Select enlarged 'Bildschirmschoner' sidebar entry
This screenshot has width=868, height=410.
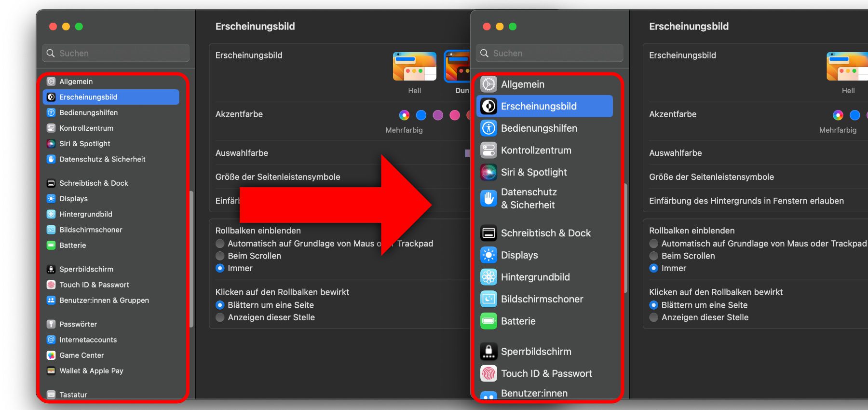542,299
